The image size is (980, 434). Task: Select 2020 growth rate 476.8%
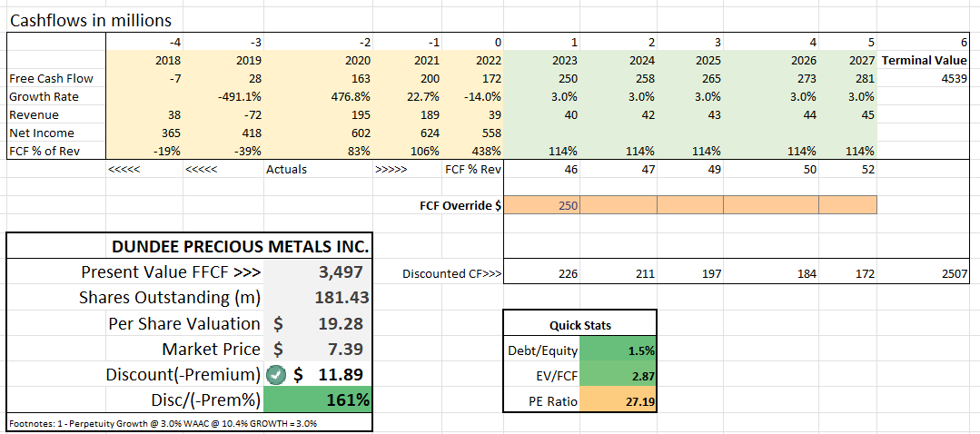(319, 97)
